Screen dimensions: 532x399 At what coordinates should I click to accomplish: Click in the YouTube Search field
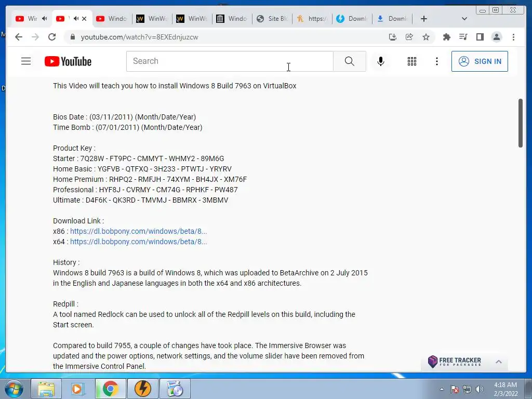[230, 61]
